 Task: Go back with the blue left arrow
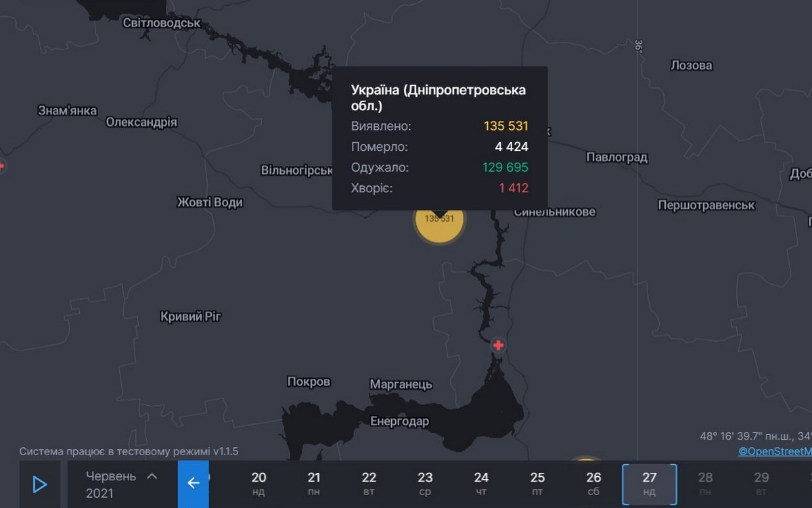click(x=194, y=484)
